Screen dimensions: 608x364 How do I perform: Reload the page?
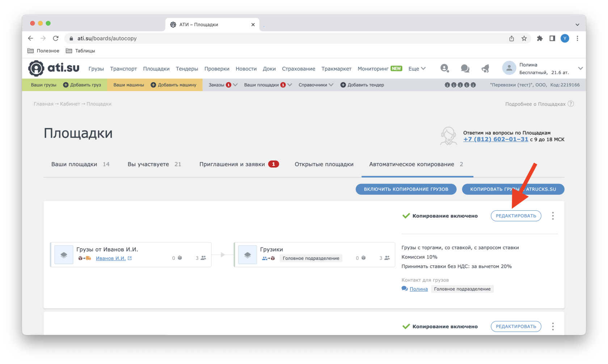click(x=56, y=38)
